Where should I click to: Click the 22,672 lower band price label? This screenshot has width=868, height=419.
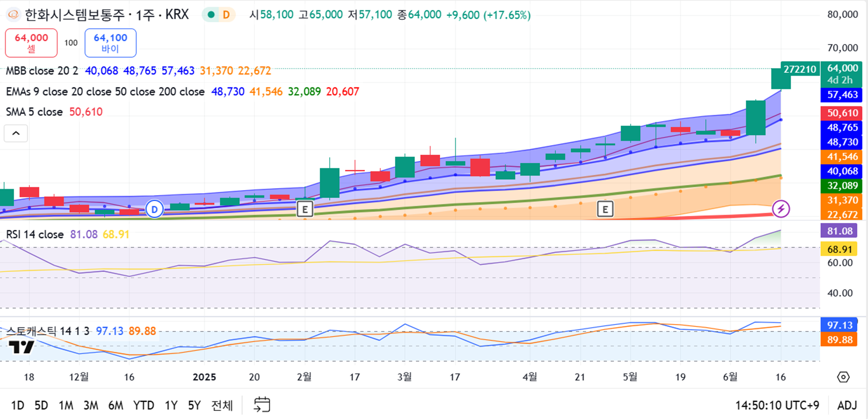point(842,215)
